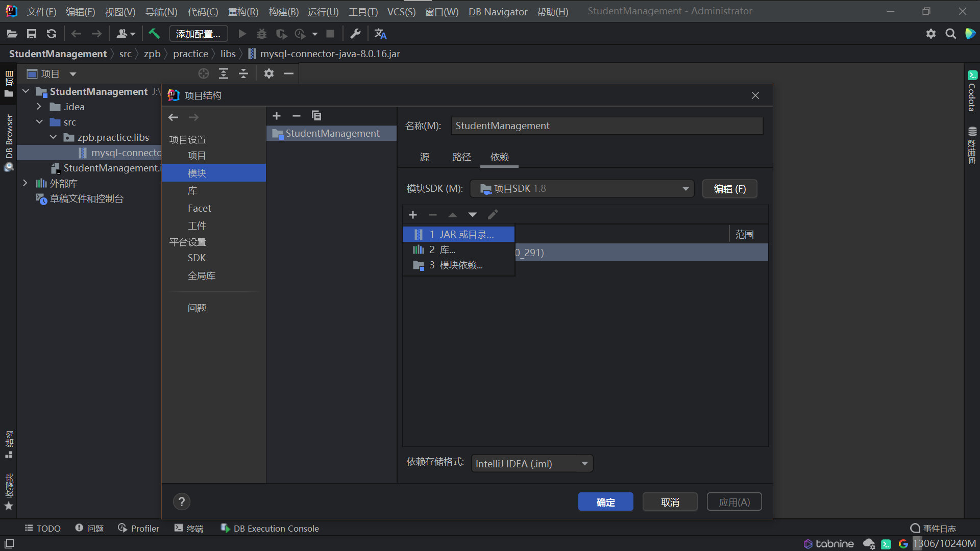Click the 编辑 (E) SDK button
Screen dimensions: 980x551
(x=729, y=189)
